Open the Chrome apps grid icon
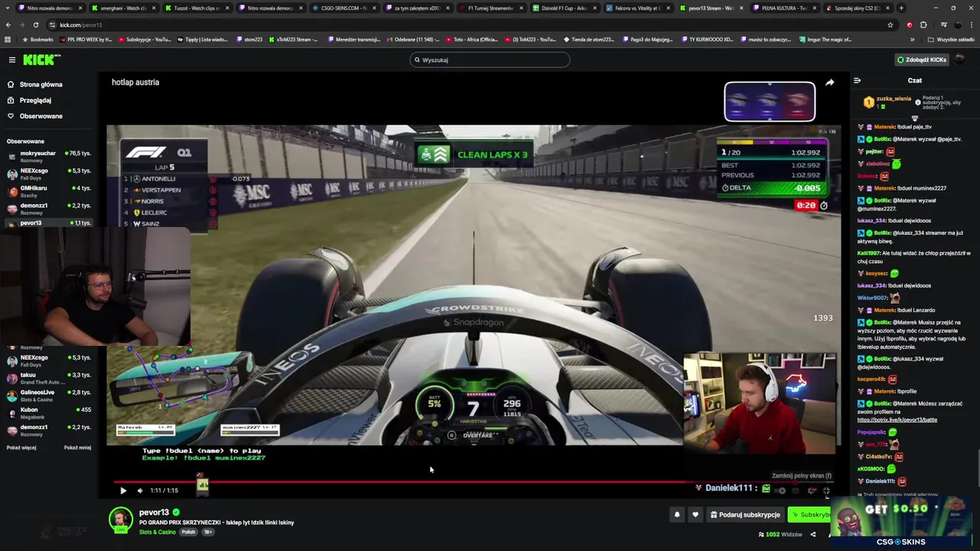980x551 pixels. [x=8, y=39]
